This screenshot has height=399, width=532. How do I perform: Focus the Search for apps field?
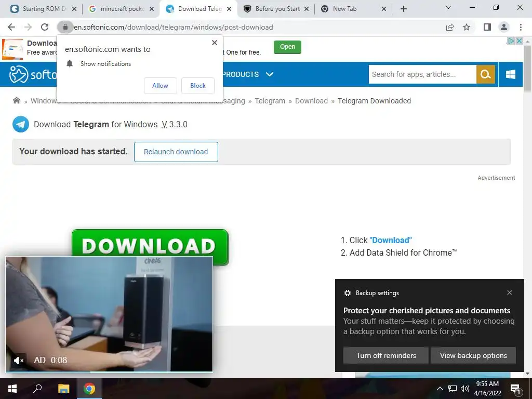pyautogui.click(x=422, y=74)
